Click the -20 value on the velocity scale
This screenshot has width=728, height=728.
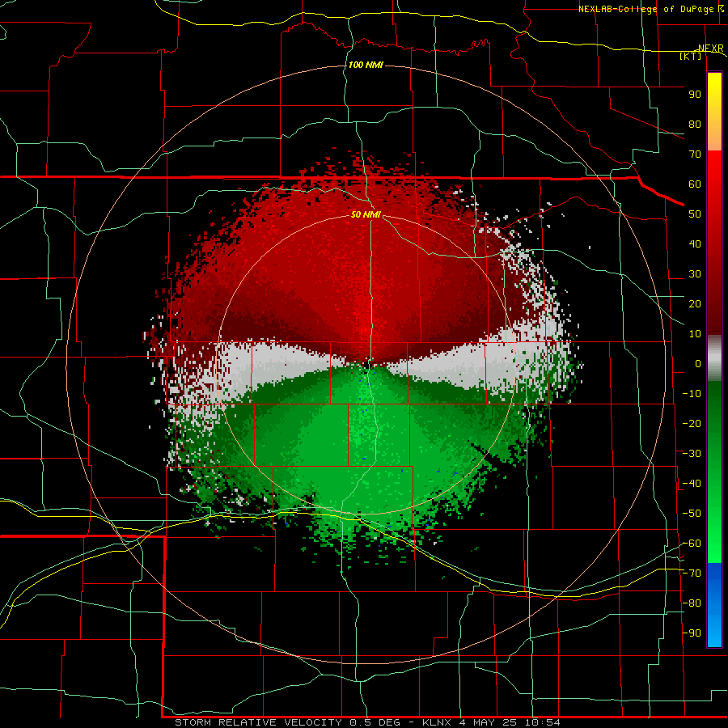click(x=692, y=423)
